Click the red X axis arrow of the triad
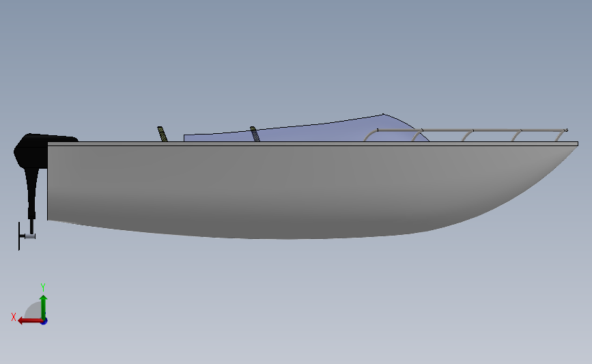Viewport: 592px width, 364px height. (30, 321)
